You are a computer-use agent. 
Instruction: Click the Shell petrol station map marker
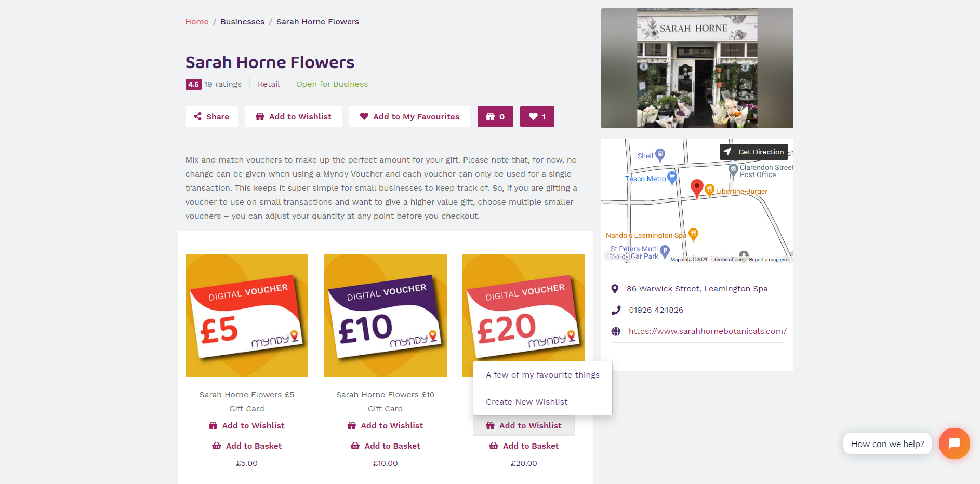[660, 154]
